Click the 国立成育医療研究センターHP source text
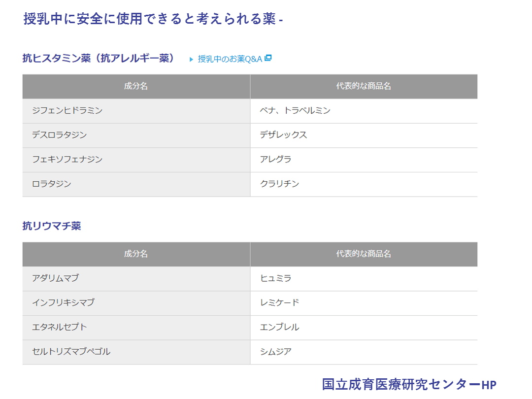Image resolution: width=532 pixels, height=399 pixels. pos(409,384)
